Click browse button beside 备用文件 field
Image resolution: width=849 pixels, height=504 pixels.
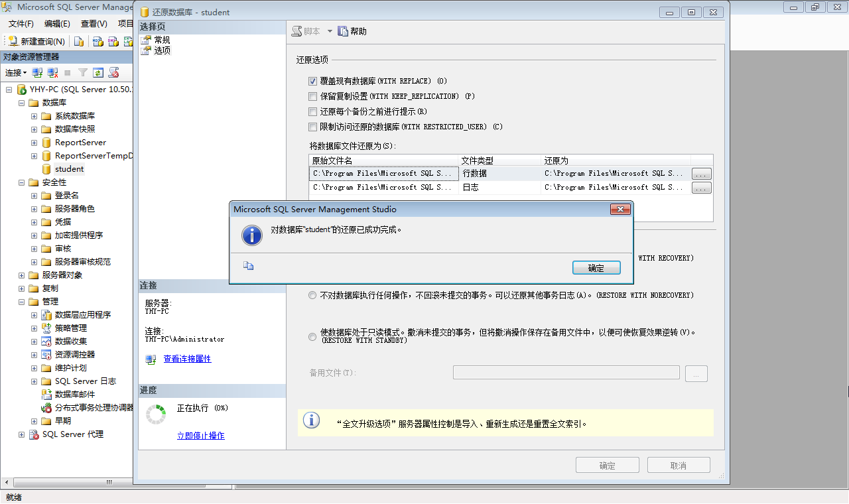point(696,373)
